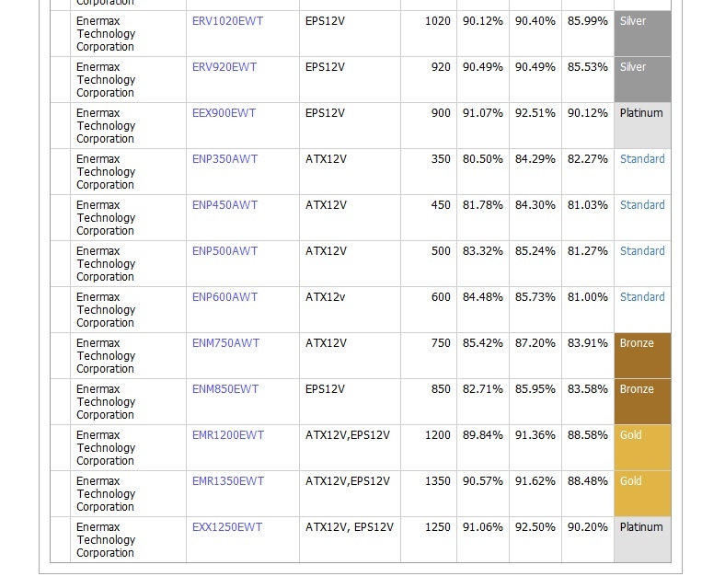Open the ENP350AWT model link
Image resolution: width=725 pixels, height=588 pixels.
pyautogui.click(x=224, y=159)
